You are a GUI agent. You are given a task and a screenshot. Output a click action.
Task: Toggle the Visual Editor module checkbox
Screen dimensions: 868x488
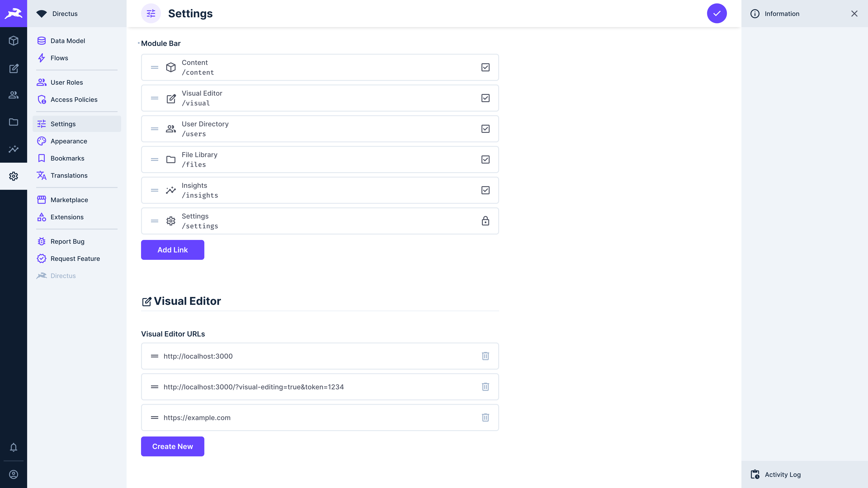(485, 98)
